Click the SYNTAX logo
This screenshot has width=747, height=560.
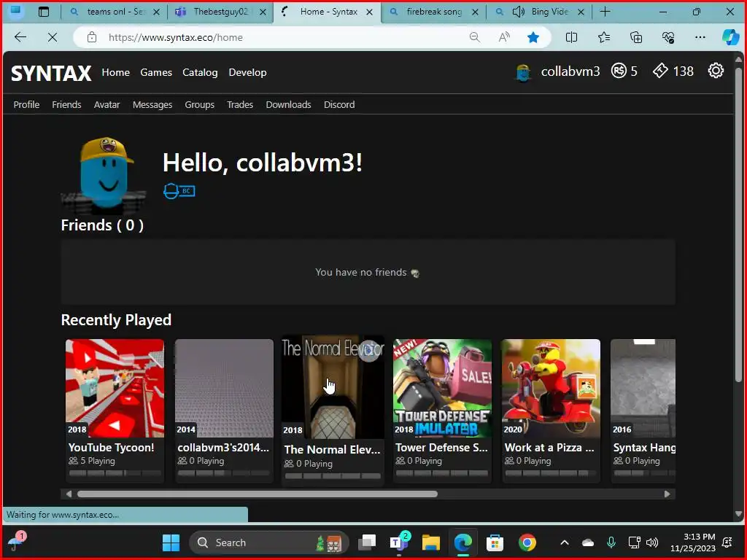51,74
